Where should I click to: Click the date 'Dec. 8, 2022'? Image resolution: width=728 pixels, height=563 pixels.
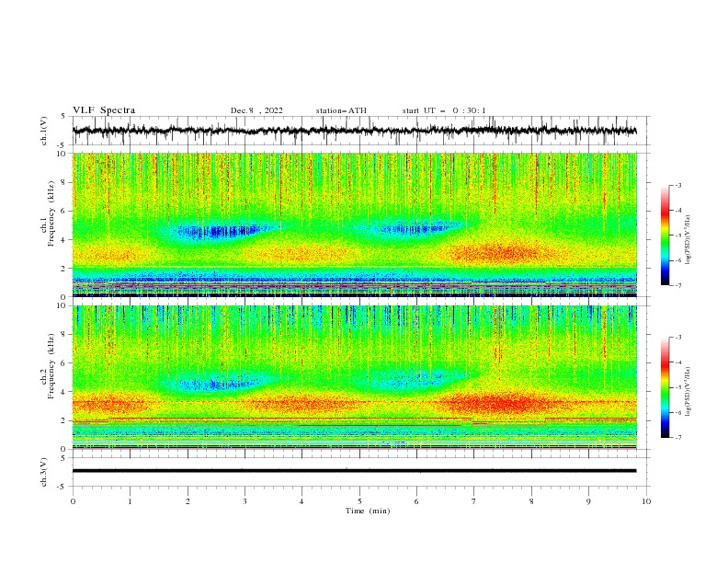pyautogui.click(x=256, y=110)
